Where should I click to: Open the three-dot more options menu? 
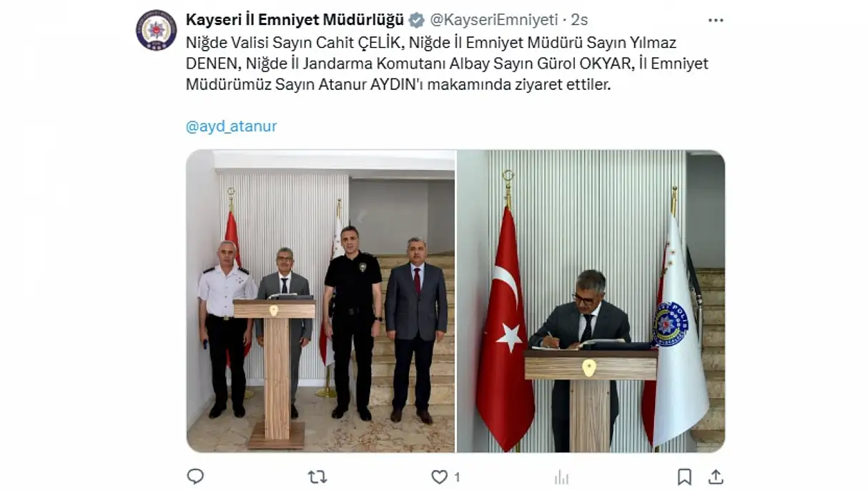pos(715,20)
